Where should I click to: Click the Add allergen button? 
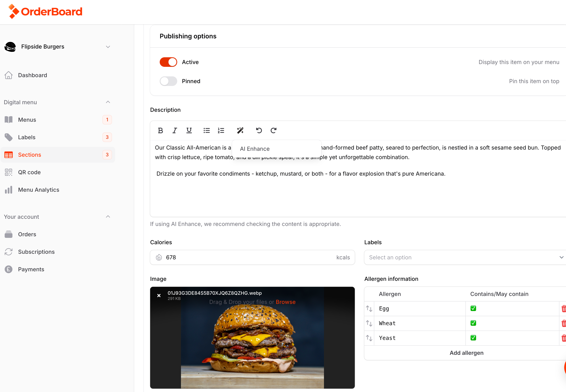click(466, 353)
